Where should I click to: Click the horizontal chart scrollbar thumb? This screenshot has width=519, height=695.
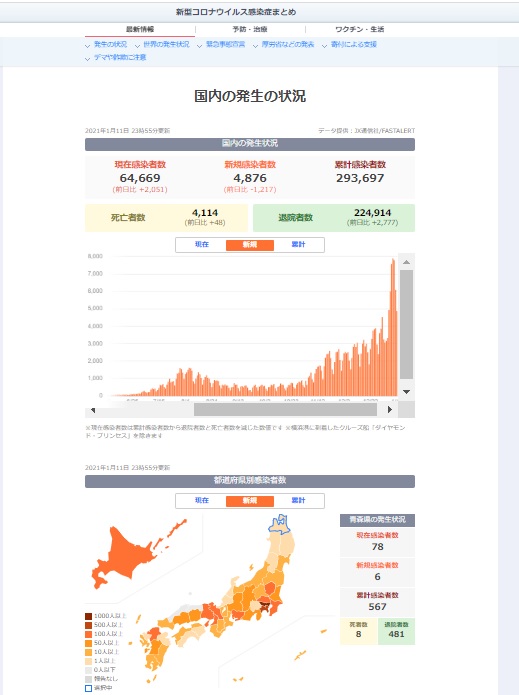point(285,410)
